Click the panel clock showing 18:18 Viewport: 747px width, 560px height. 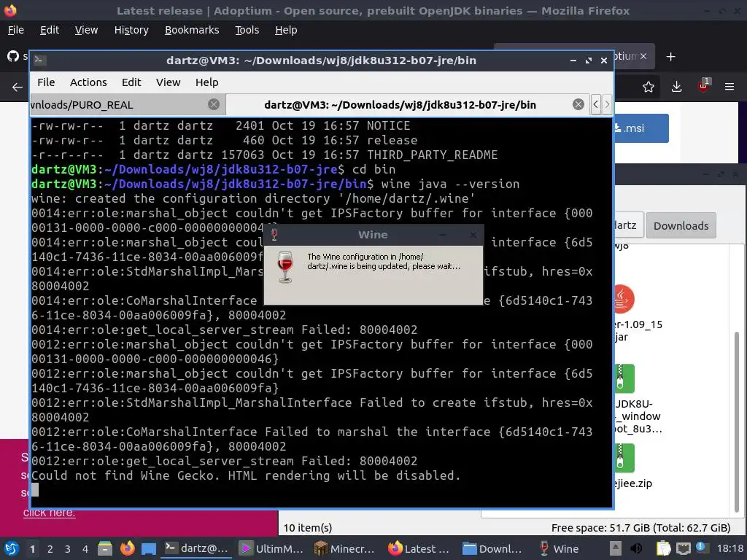pos(729,548)
